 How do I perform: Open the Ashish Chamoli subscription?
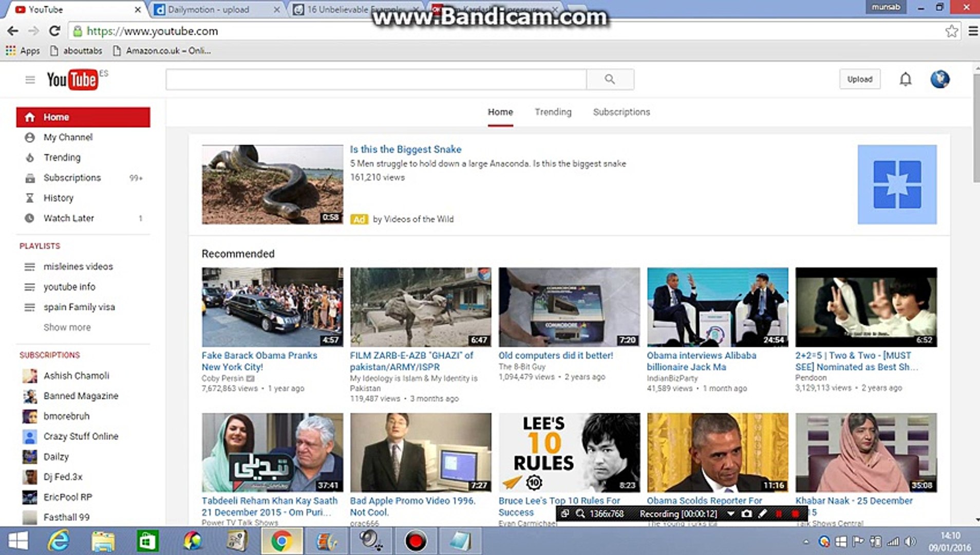pos(76,376)
